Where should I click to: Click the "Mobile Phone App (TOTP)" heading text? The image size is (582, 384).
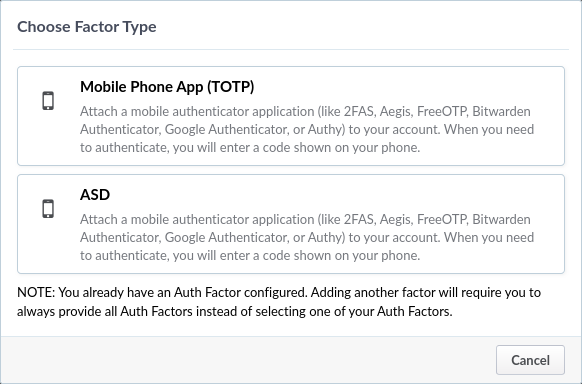(x=167, y=87)
